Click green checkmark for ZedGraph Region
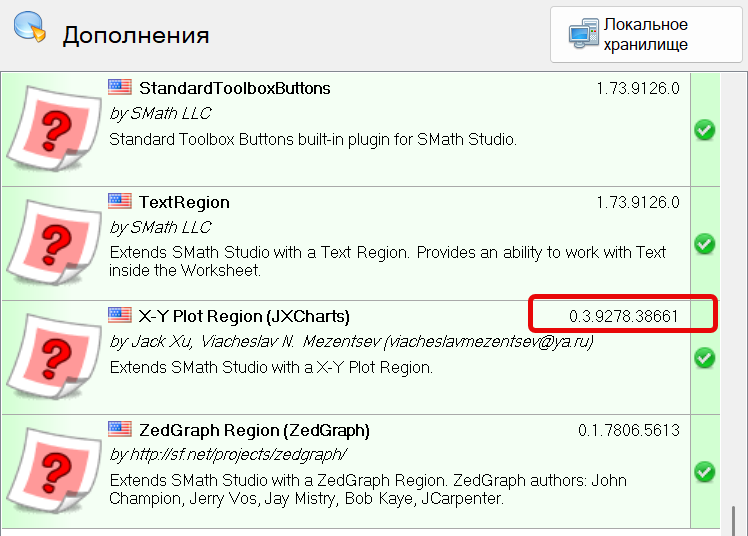Screen dimensions: 748x536 click(x=705, y=471)
